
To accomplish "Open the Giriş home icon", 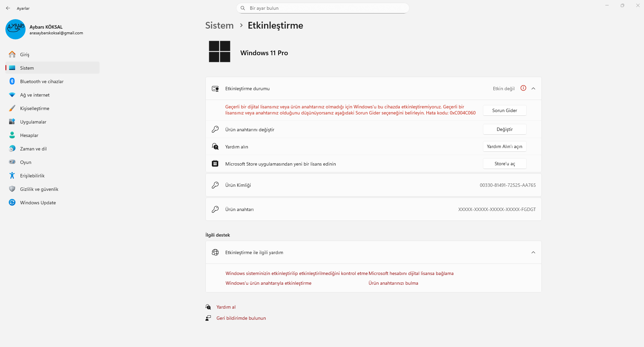I will pos(12,54).
